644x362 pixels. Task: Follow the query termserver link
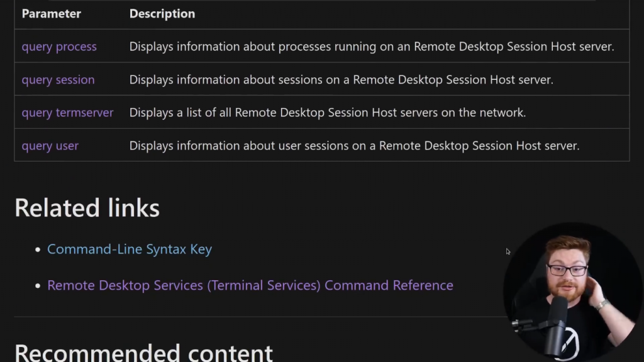click(67, 112)
